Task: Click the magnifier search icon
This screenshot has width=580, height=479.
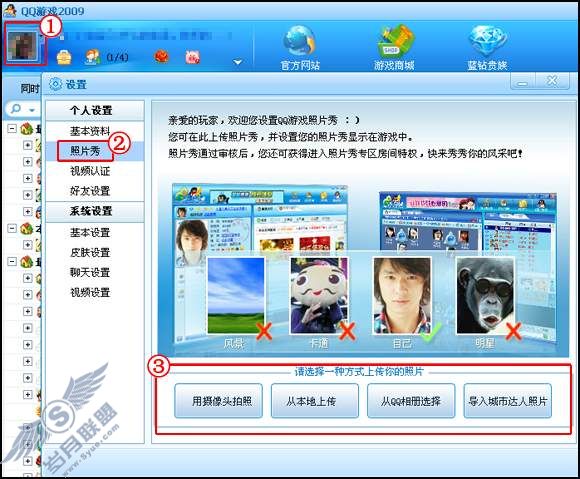Action: (x=16, y=109)
